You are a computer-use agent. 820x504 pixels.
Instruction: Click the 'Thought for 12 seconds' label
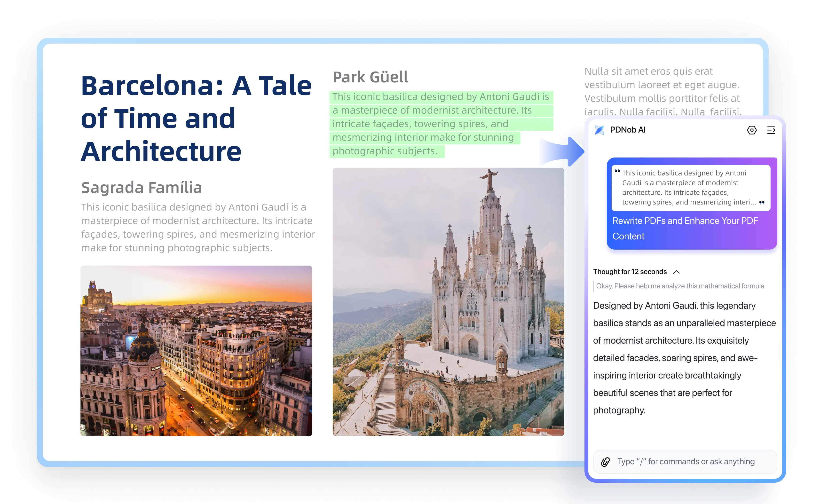(630, 272)
